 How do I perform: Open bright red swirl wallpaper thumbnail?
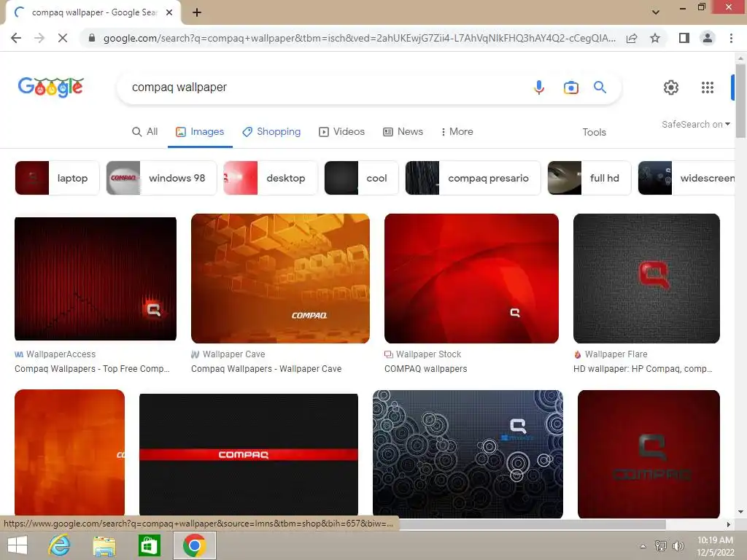pos(471,279)
